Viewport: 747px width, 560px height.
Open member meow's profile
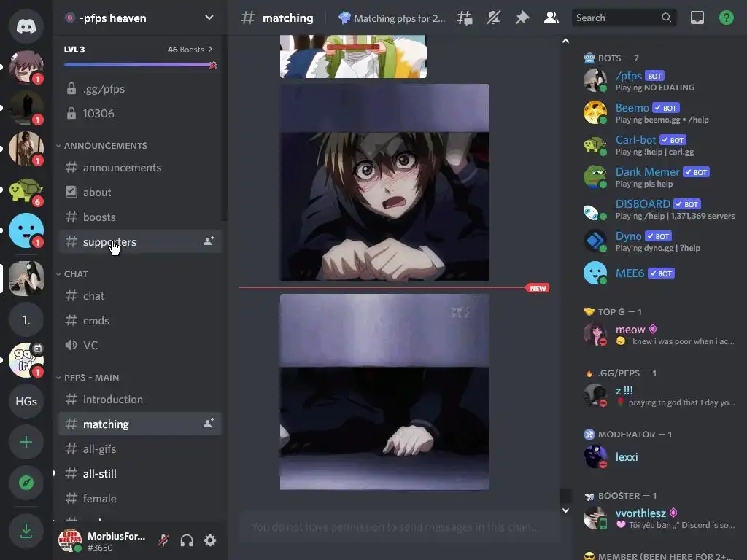click(x=660, y=334)
